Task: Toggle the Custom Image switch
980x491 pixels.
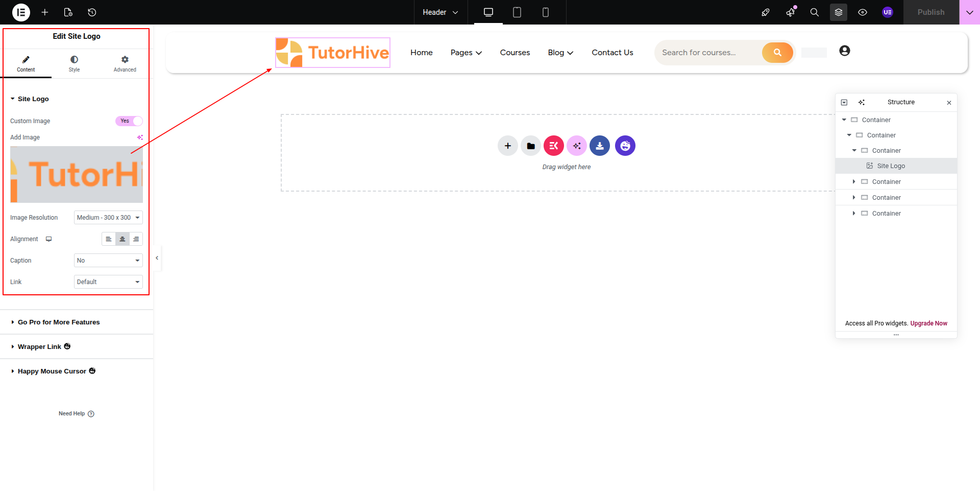Action: pyautogui.click(x=129, y=121)
